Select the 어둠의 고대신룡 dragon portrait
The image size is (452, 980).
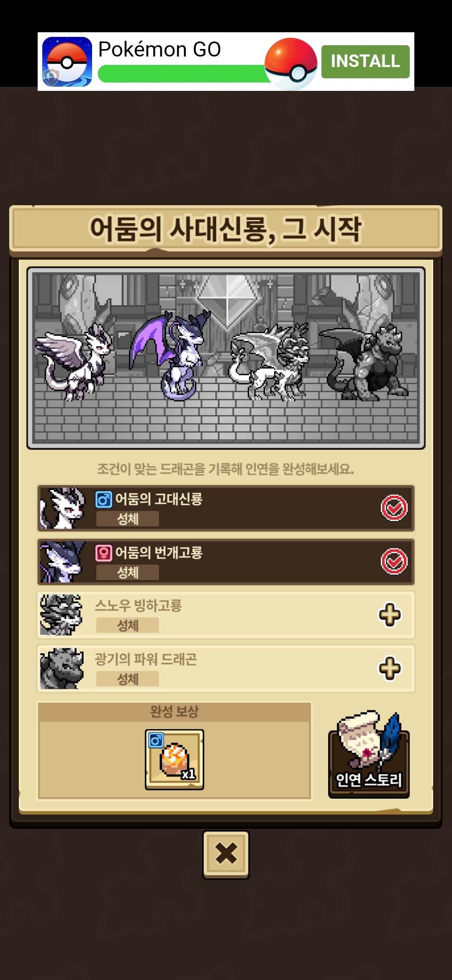[x=62, y=508]
